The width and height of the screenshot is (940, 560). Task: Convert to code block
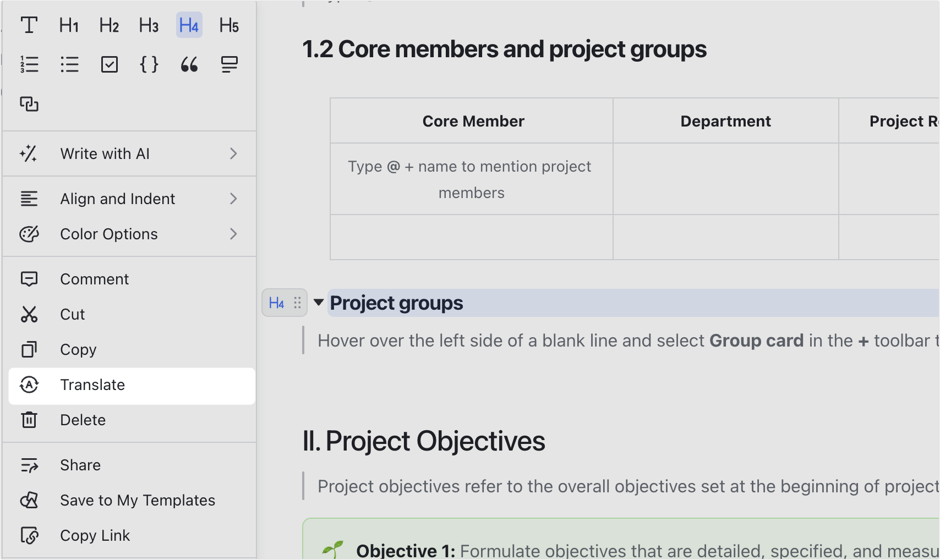click(x=149, y=64)
